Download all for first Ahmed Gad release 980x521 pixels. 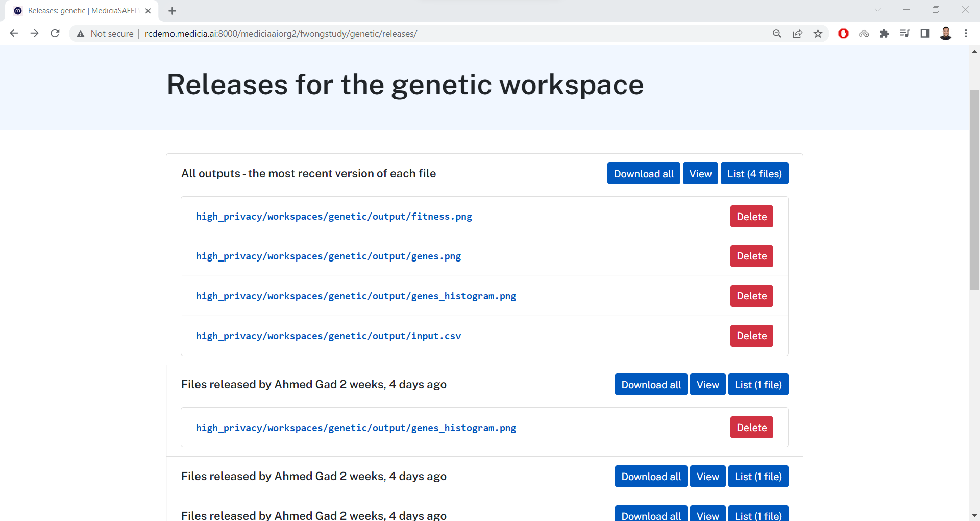pyautogui.click(x=651, y=385)
